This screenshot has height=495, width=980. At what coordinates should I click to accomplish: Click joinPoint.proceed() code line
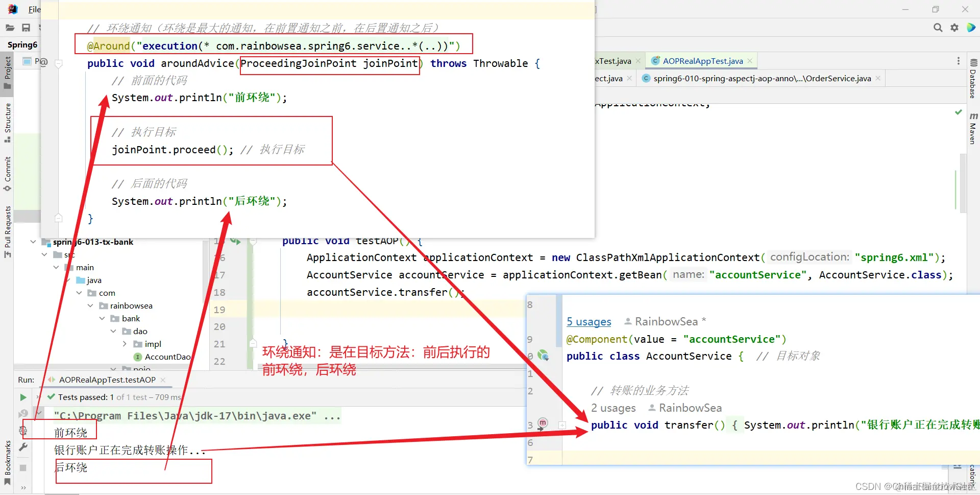(x=173, y=150)
